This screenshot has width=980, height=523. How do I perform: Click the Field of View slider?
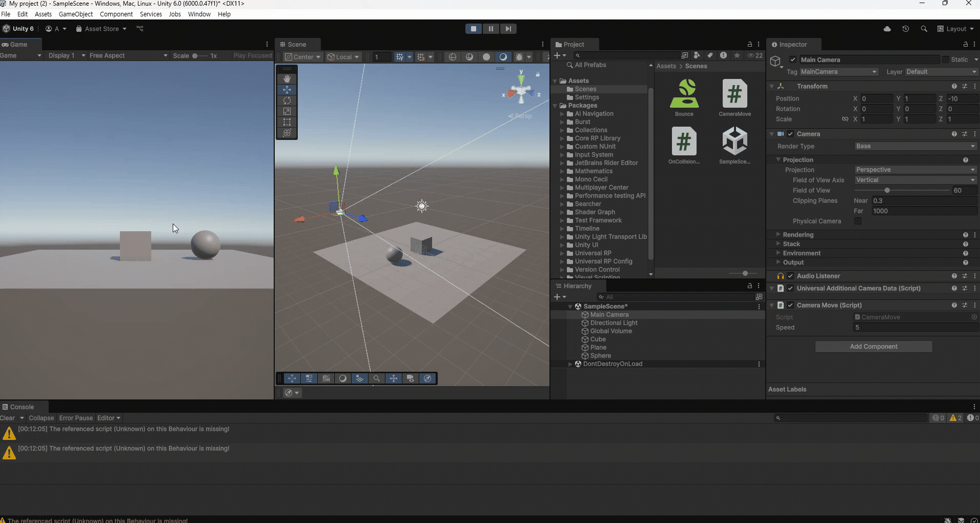coord(902,190)
